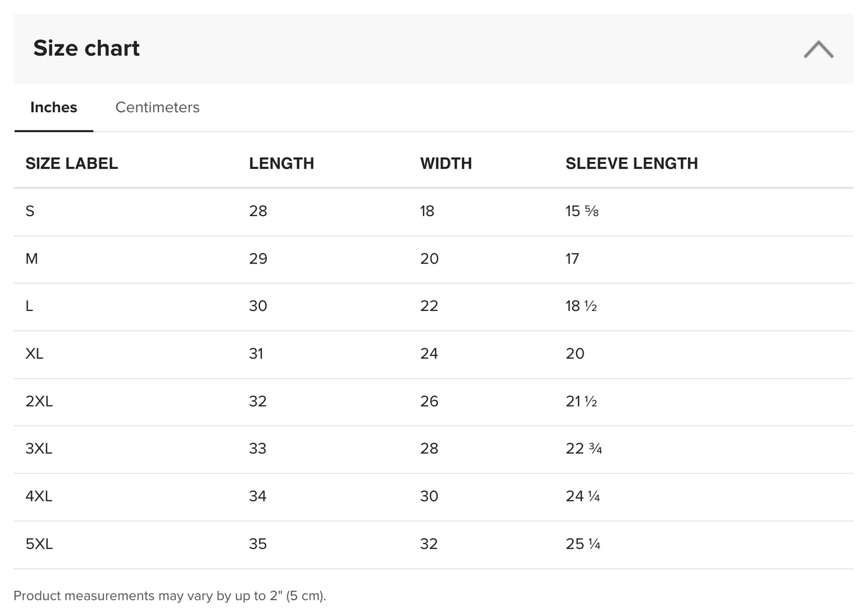Select the Inches tab

point(53,107)
